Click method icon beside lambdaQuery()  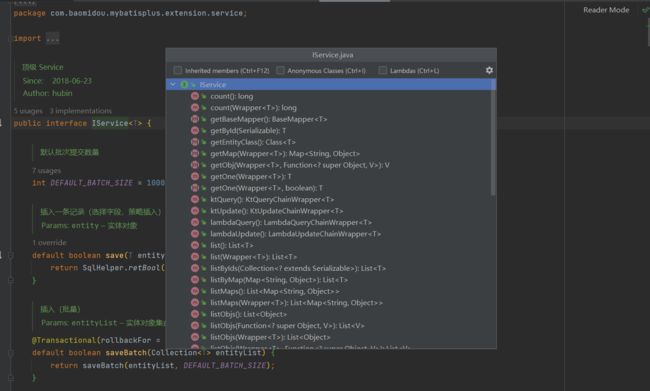pos(195,223)
